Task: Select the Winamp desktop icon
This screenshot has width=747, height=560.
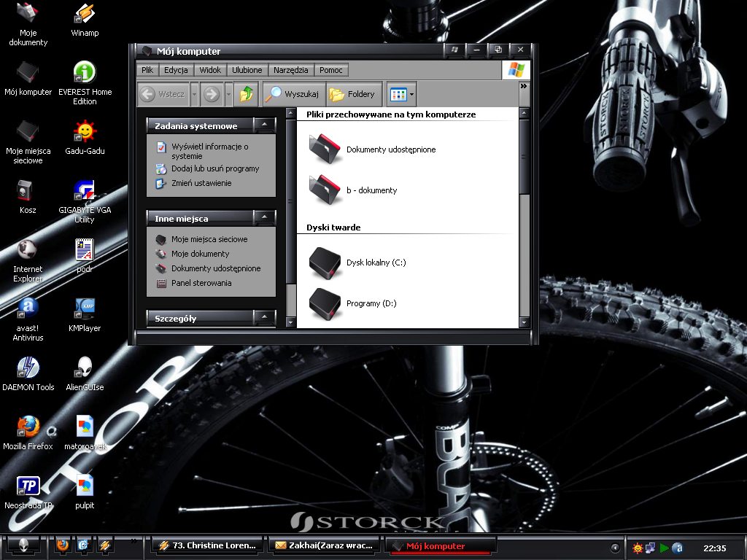Action: click(x=85, y=15)
